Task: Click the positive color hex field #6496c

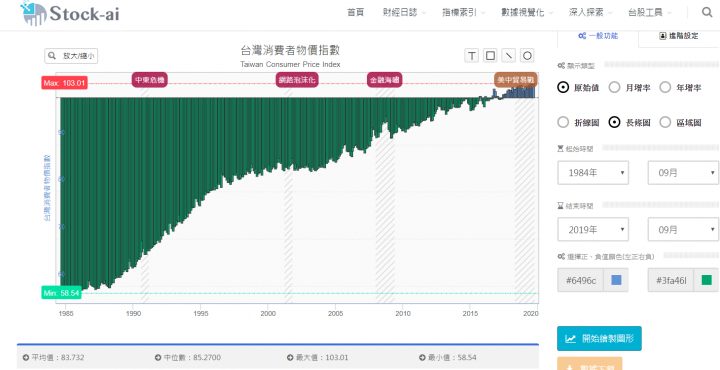Action: tap(581, 280)
